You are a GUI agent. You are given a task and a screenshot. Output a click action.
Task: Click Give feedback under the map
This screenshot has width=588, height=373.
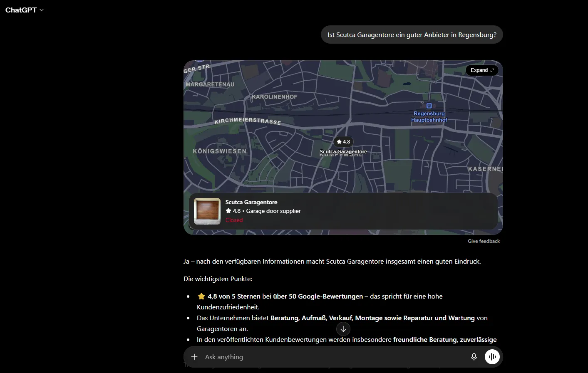tap(484, 241)
